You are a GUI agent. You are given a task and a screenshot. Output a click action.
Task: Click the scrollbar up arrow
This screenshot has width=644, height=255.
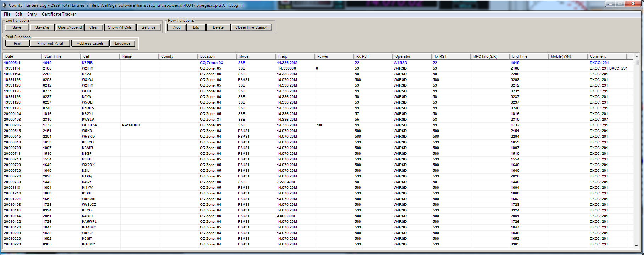coord(637,56)
